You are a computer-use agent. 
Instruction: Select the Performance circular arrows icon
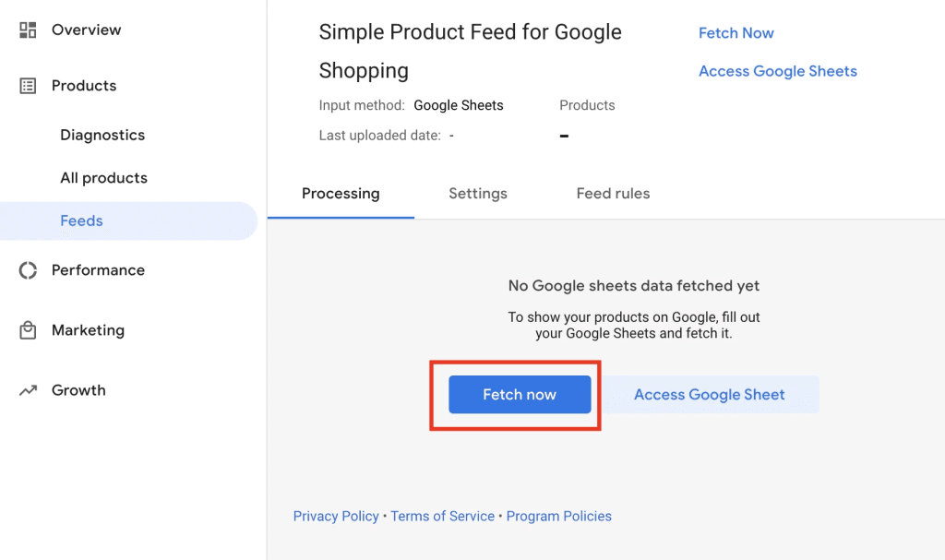tap(26, 269)
